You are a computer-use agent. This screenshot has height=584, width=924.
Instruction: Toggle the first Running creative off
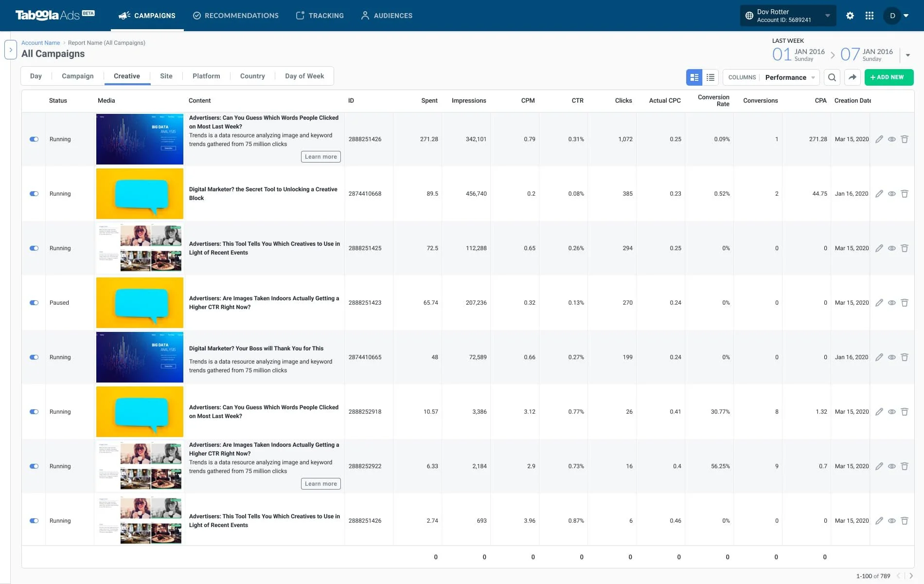coord(34,139)
